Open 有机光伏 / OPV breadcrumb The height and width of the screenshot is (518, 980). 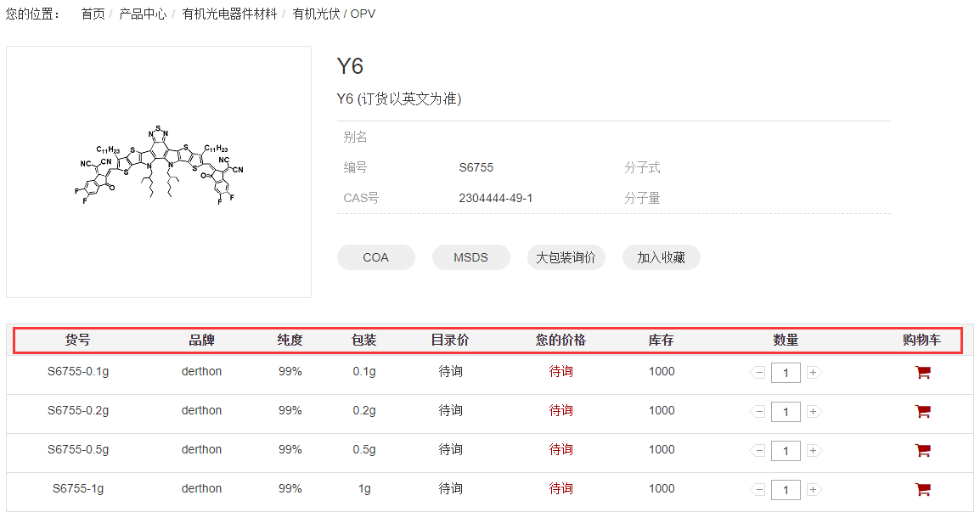click(334, 14)
